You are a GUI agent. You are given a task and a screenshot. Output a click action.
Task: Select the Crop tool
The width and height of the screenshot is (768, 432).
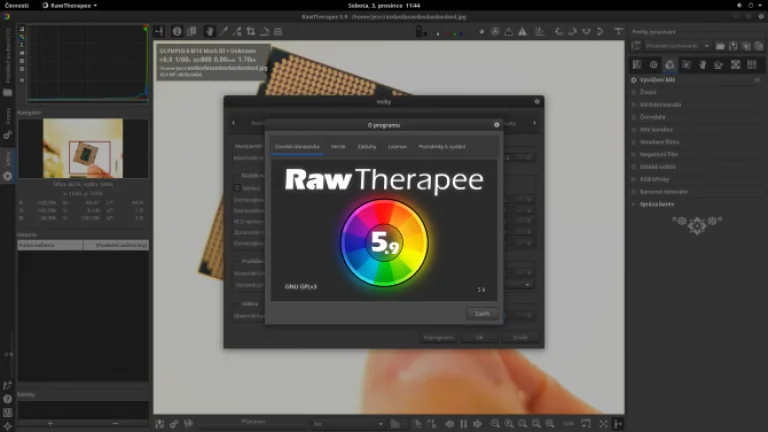(251, 31)
